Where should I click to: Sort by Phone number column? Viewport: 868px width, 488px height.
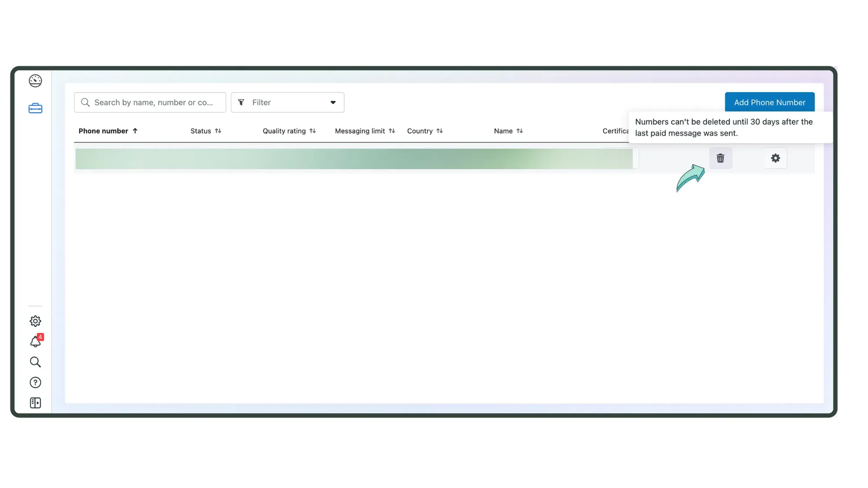pyautogui.click(x=108, y=131)
